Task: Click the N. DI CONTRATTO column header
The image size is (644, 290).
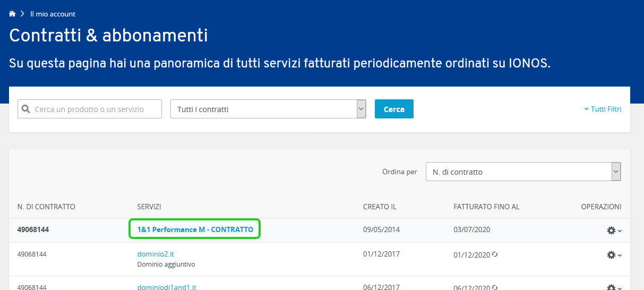Action: click(x=46, y=207)
